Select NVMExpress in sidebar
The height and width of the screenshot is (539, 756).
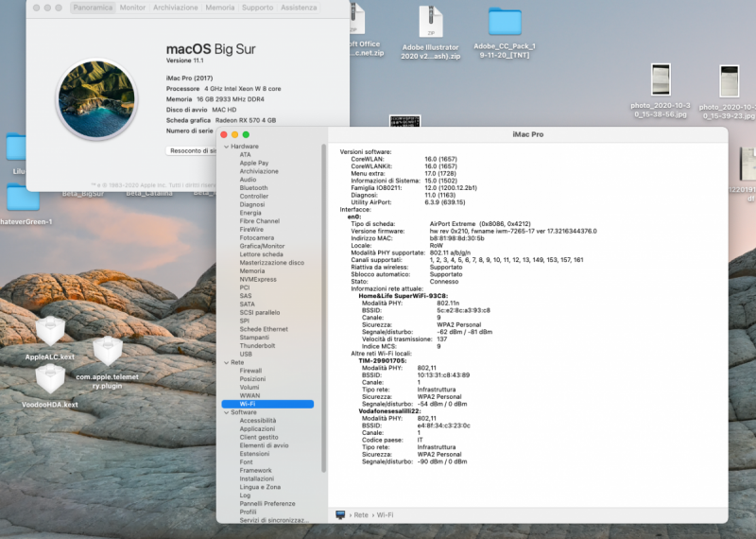click(258, 279)
